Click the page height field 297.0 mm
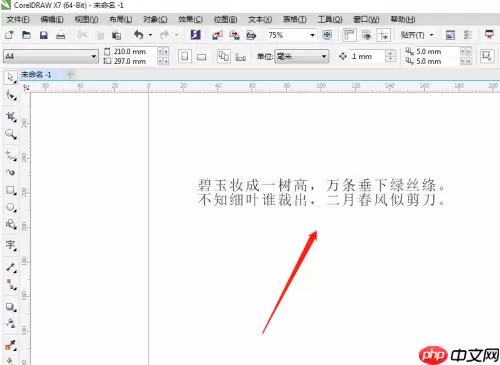Image resolution: width=500 pixels, height=365 pixels. click(x=134, y=61)
